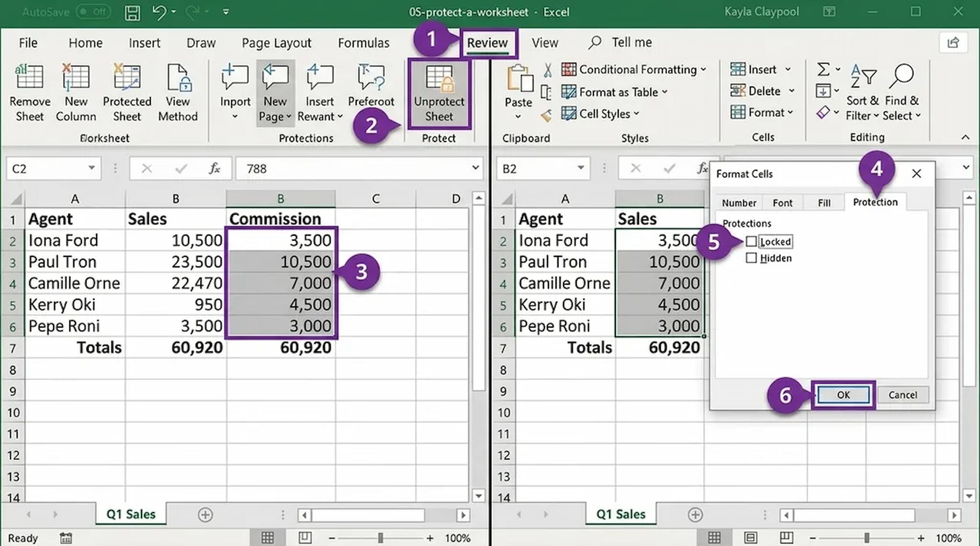
Task: Close the Format Cells dialog
Action: tap(916, 174)
